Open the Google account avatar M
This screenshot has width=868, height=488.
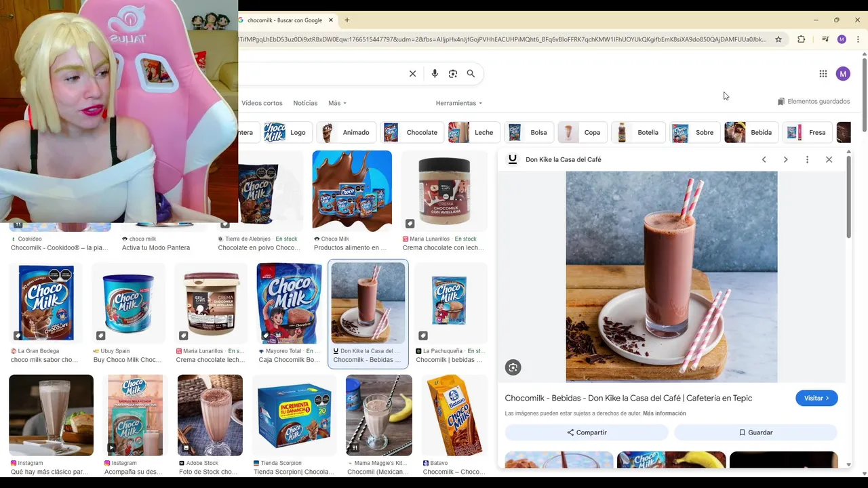[x=843, y=74]
